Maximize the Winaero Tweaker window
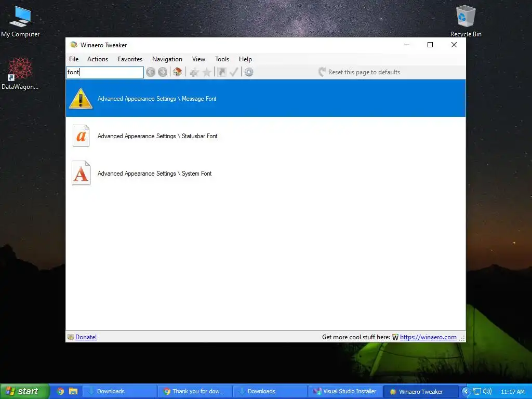The image size is (532, 399). [x=430, y=45]
